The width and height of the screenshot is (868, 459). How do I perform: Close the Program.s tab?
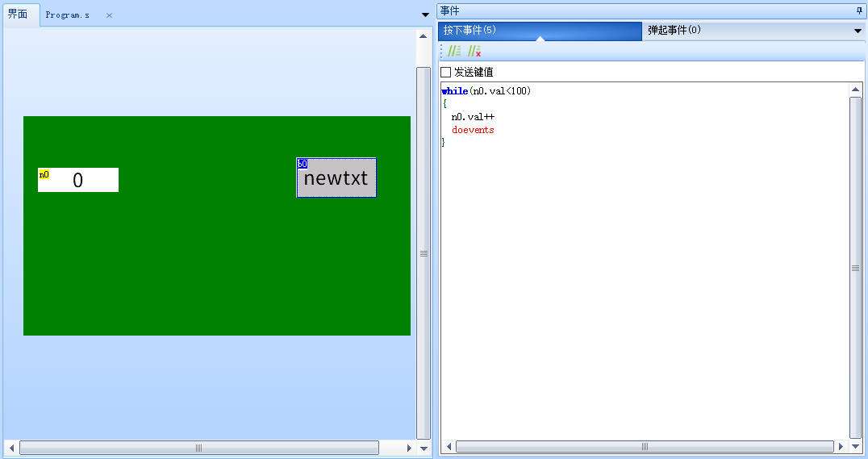pos(110,15)
